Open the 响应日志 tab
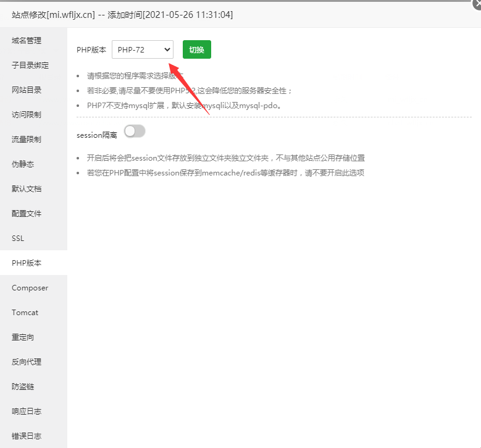 click(x=33, y=411)
